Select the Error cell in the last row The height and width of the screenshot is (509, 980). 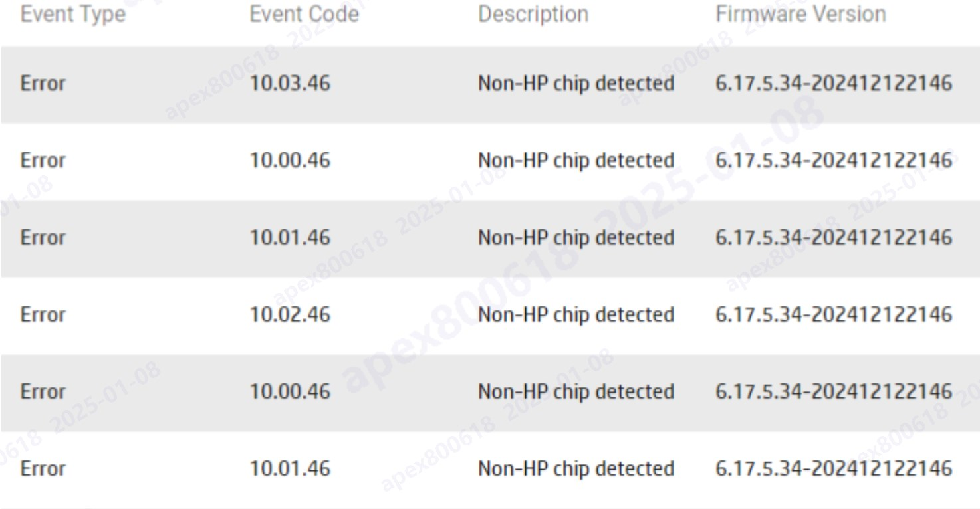point(43,468)
